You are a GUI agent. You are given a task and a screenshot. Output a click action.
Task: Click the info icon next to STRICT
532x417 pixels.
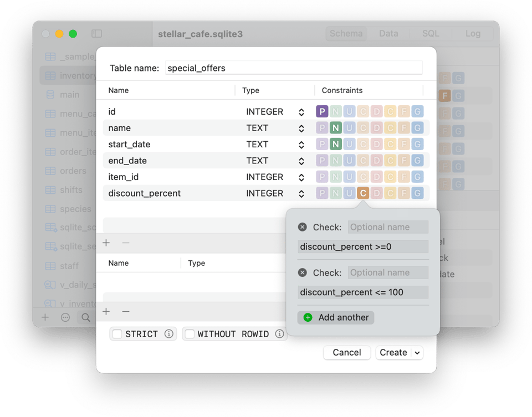tap(169, 334)
